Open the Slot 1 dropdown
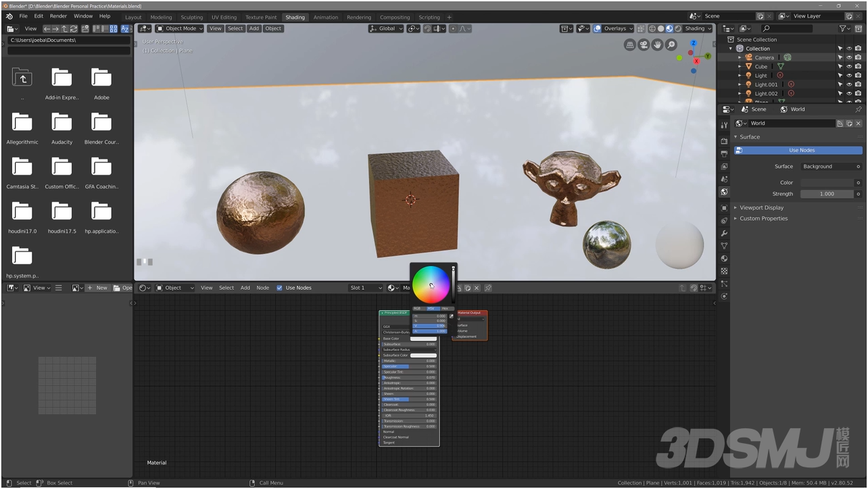 point(365,288)
